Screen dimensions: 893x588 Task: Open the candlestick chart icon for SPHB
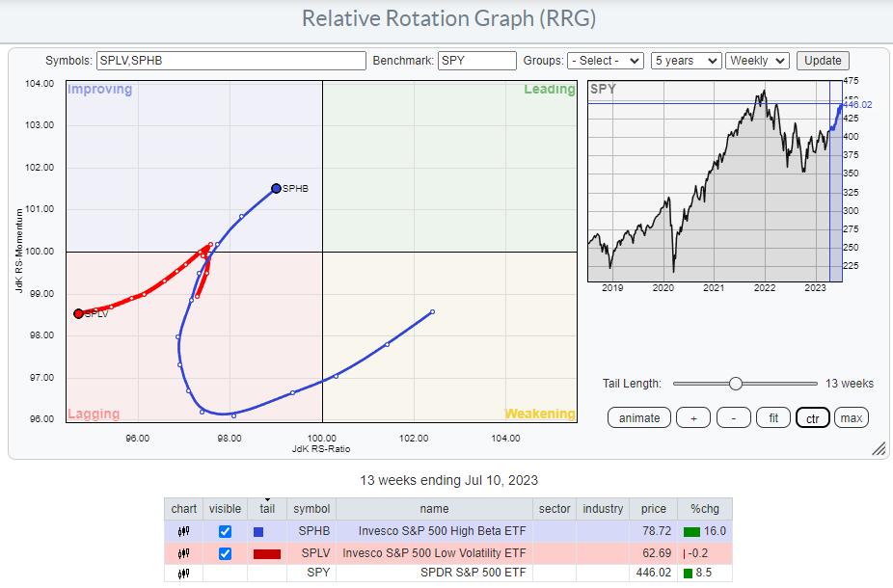pyautogui.click(x=183, y=531)
